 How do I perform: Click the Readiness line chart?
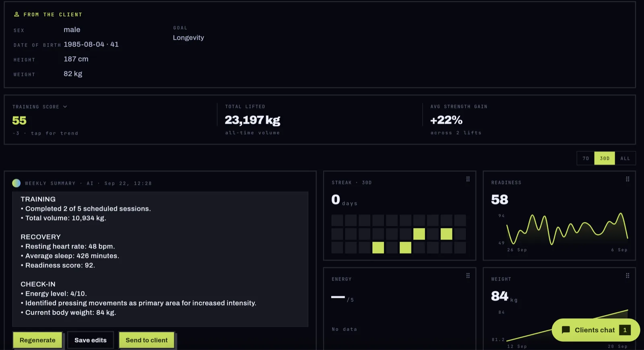[567, 229]
